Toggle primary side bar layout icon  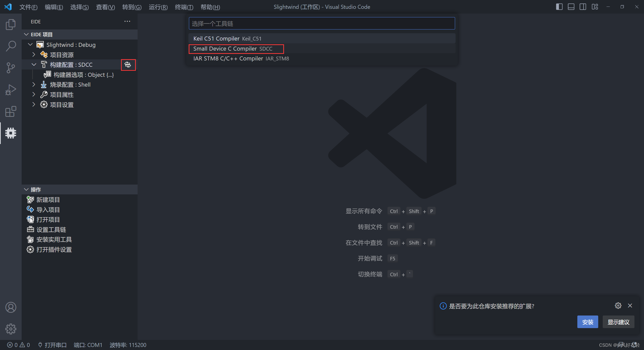pyautogui.click(x=559, y=7)
